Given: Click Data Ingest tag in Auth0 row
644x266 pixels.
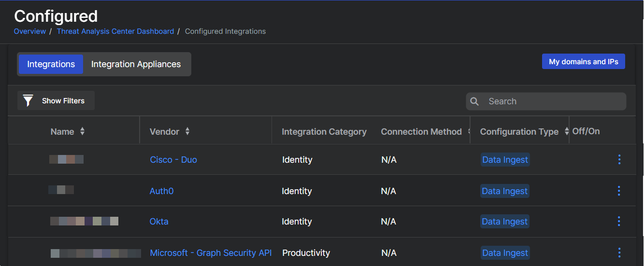Looking at the screenshot, I should click(504, 191).
